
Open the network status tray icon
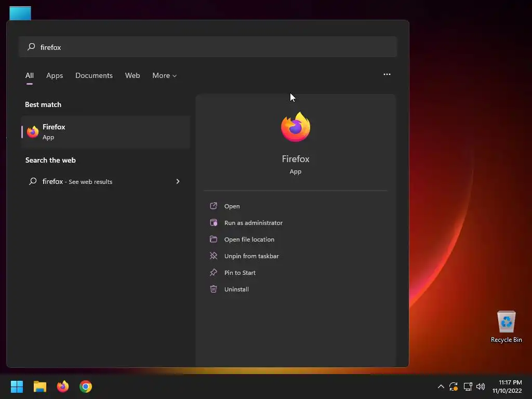[468, 387]
